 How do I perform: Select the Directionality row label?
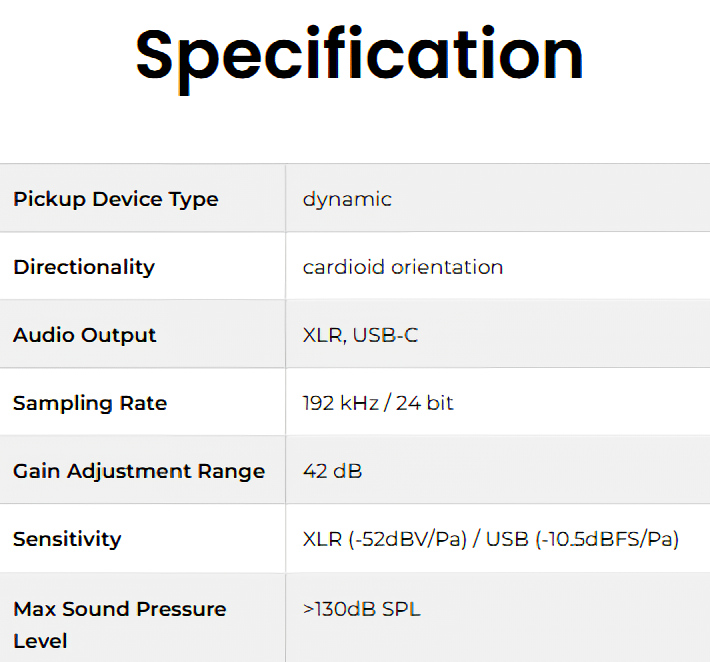(x=84, y=267)
